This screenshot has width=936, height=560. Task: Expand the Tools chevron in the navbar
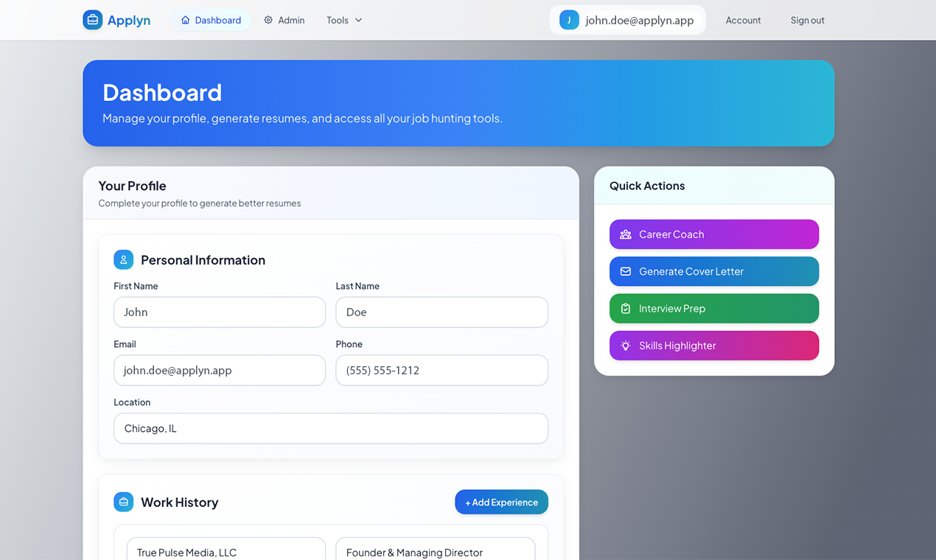click(359, 20)
